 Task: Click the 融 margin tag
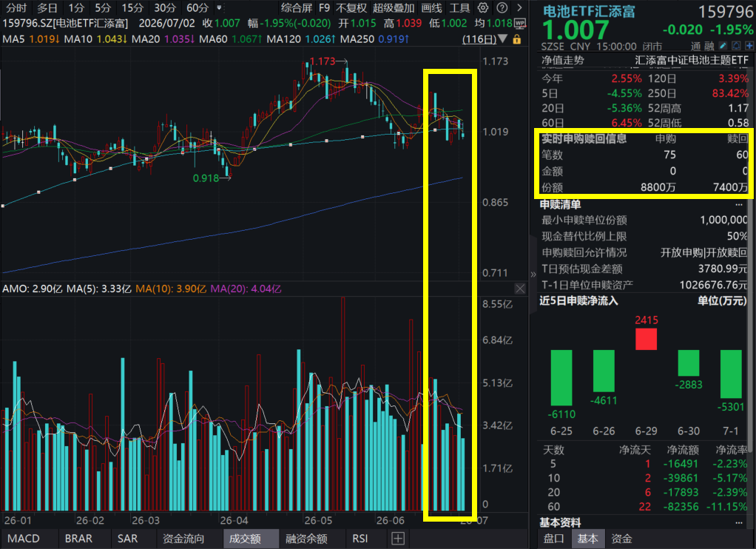pyautogui.click(x=709, y=46)
